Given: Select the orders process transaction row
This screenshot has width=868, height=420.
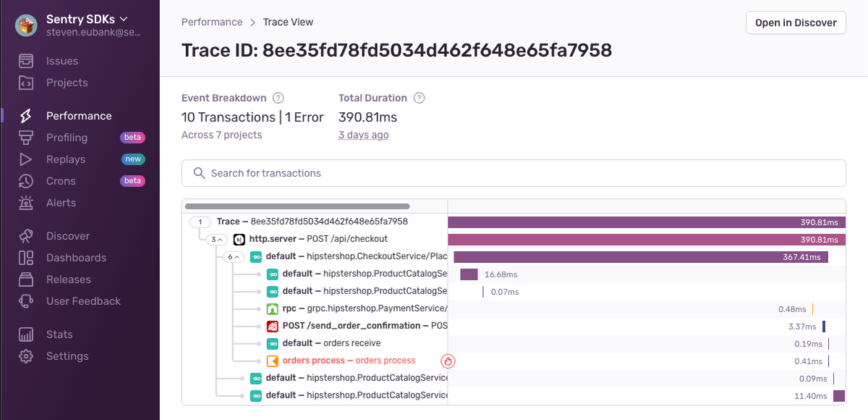Looking at the screenshot, I should (x=514, y=361).
